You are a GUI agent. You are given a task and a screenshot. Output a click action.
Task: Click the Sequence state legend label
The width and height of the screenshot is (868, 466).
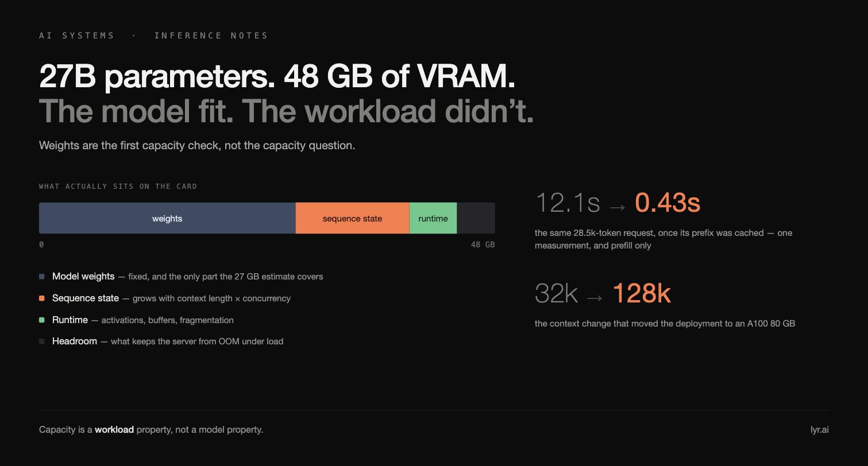(86, 298)
